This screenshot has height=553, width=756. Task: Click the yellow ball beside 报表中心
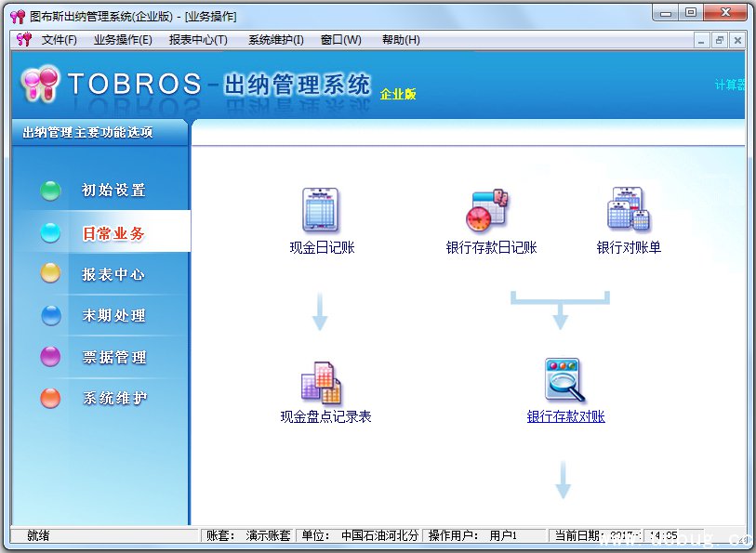click(50, 273)
